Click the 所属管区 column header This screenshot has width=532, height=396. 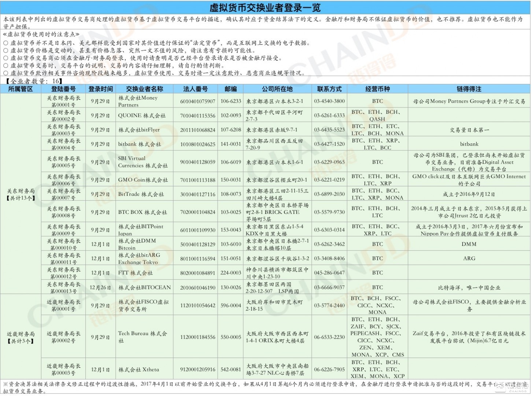click(21, 89)
